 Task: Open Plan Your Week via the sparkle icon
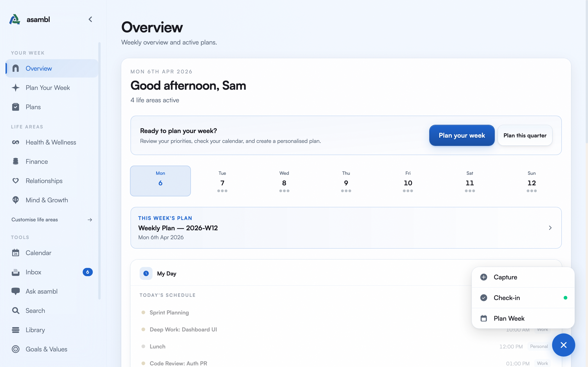coord(16,88)
